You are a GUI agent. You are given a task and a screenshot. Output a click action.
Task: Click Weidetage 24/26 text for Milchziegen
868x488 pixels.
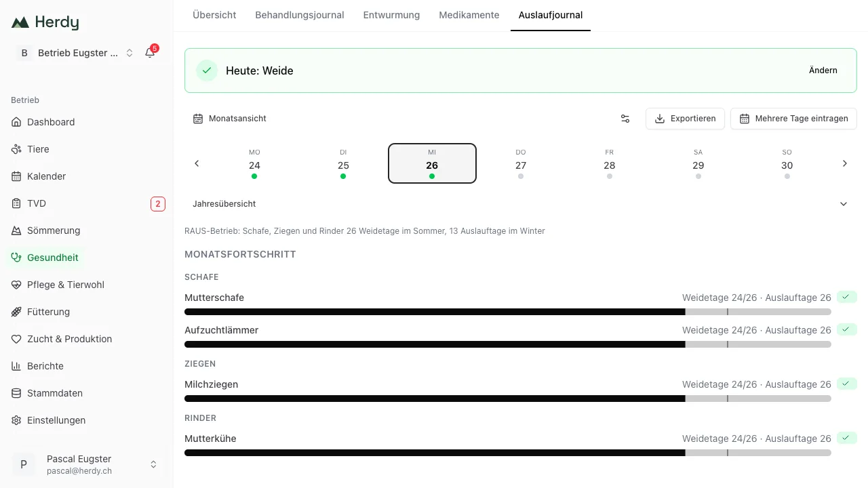[719, 384]
